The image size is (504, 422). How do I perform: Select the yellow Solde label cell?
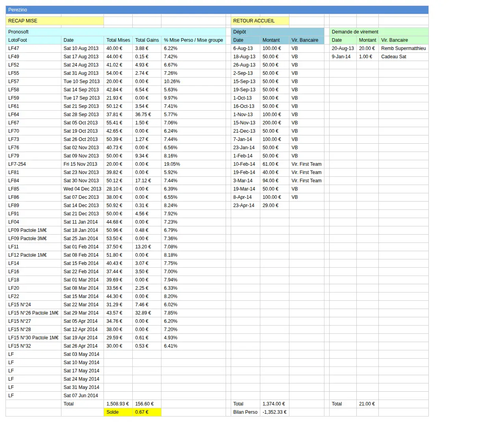(118, 412)
